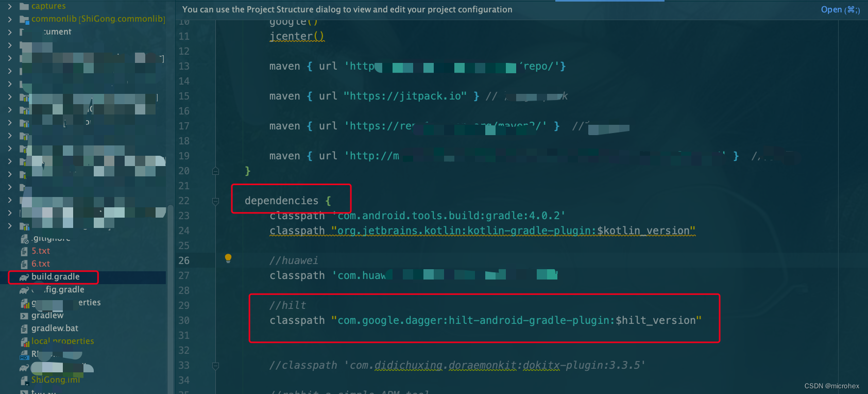The height and width of the screenshot is (394, 868).
Task: Click the closing brace on line 20
Action: coord(248,171)
